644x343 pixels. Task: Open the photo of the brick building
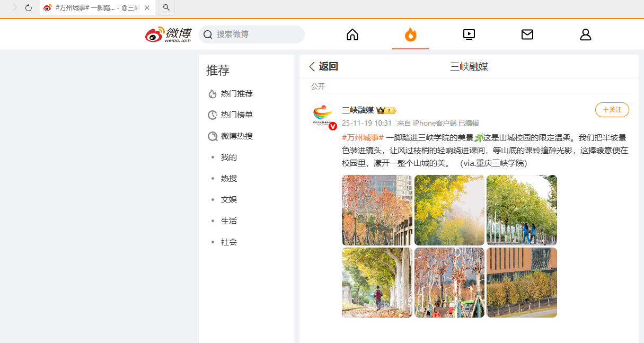coord(522,283)
